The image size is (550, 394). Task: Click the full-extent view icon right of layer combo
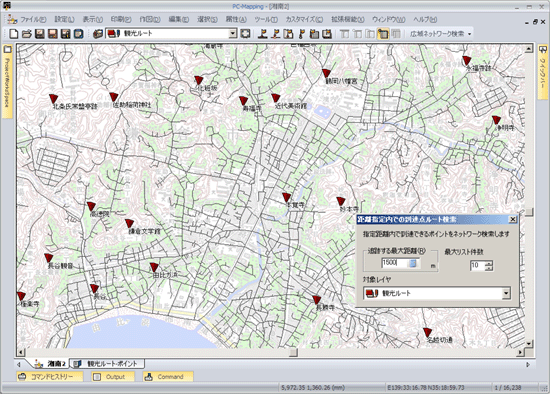click(x=245, y=34)
